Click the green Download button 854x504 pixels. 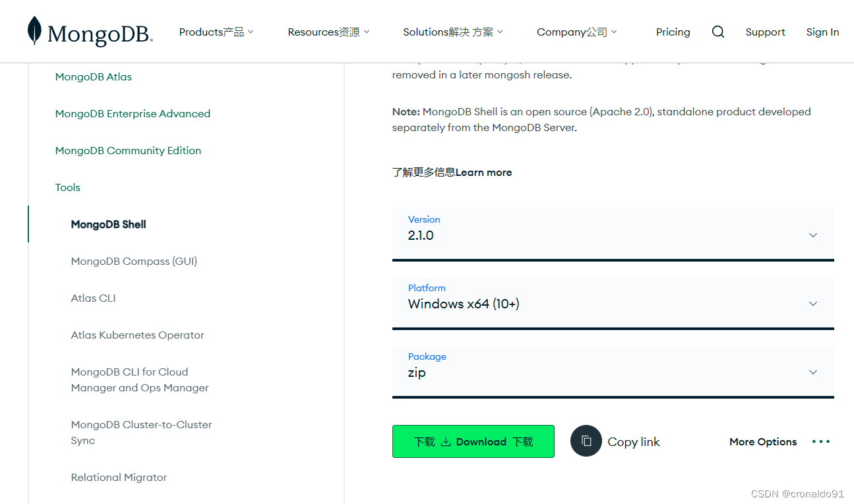click(473, 441)
